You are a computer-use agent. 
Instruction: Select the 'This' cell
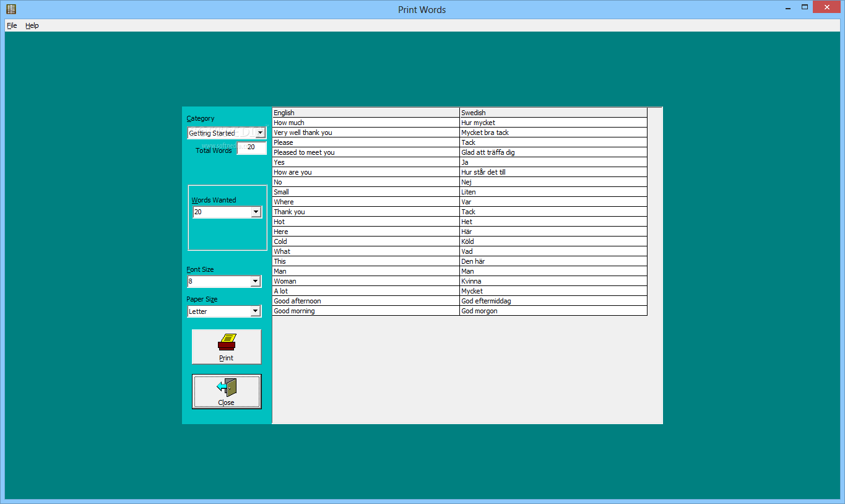tap(366, 261)
